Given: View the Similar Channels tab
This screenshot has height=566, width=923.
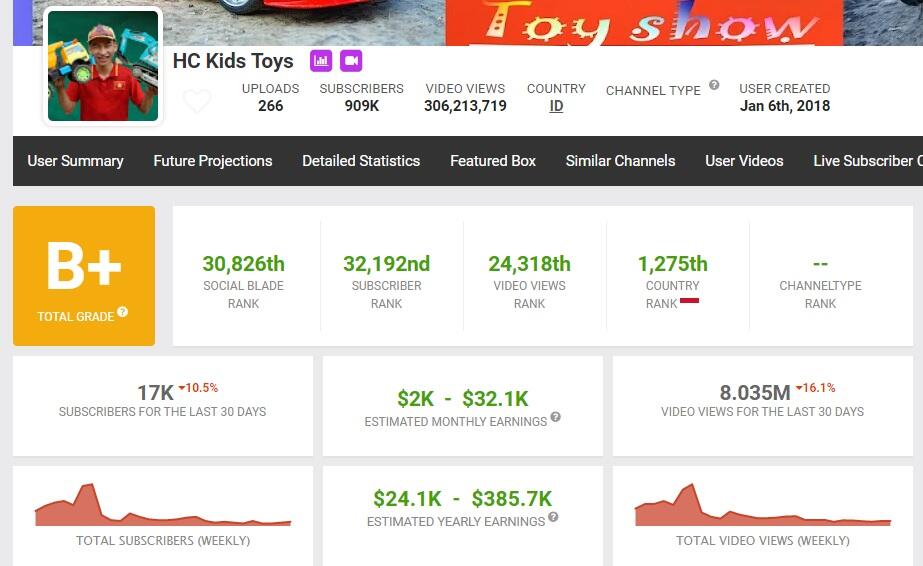Looking at the screenshot, I should [x=620, y=161].
